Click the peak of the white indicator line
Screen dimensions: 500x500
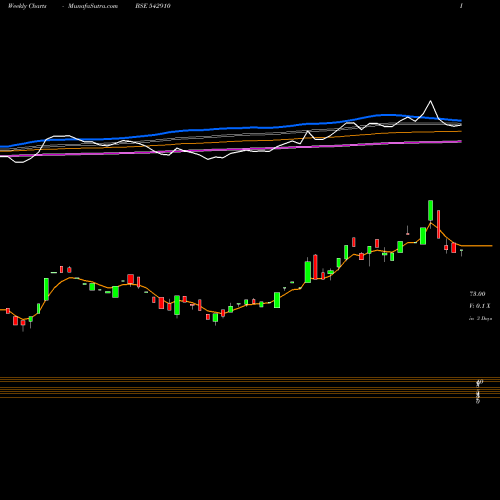430,101
